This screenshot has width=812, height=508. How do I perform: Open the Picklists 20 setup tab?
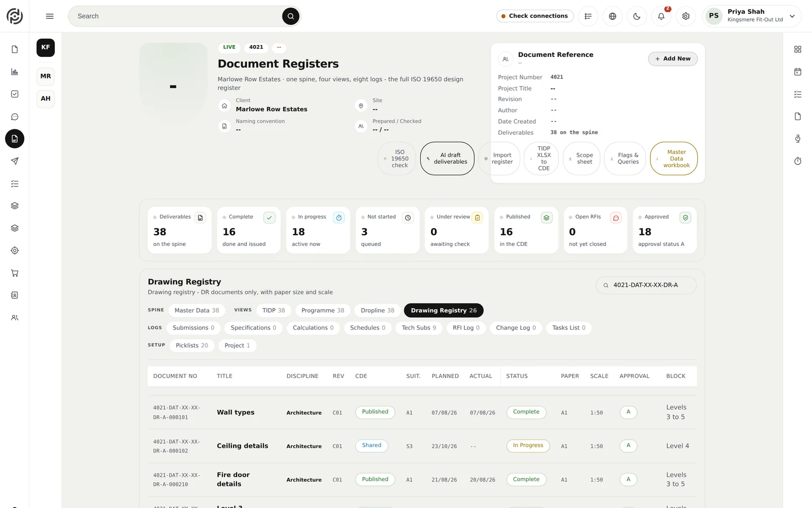coord(192,345)
